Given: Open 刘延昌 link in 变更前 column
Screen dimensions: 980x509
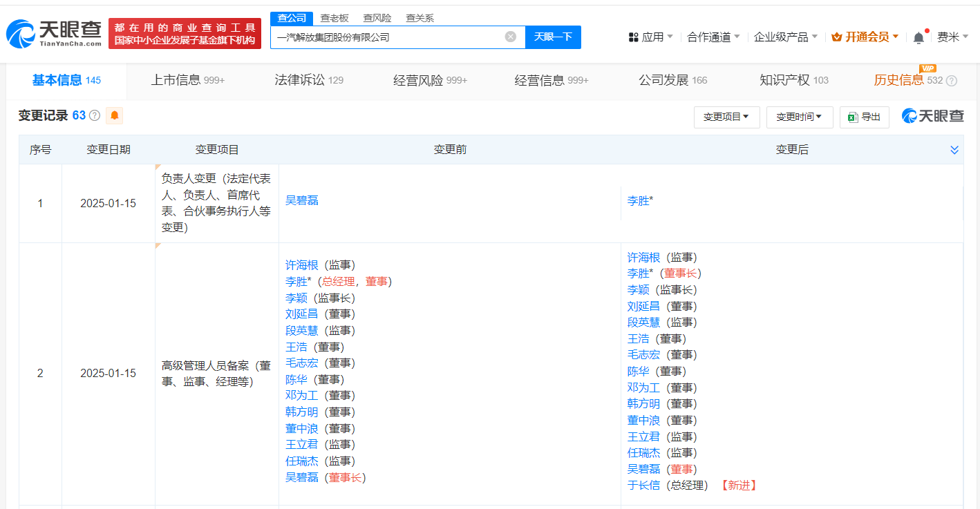Looking at the screenshot, I should click(x=302, y=314).
